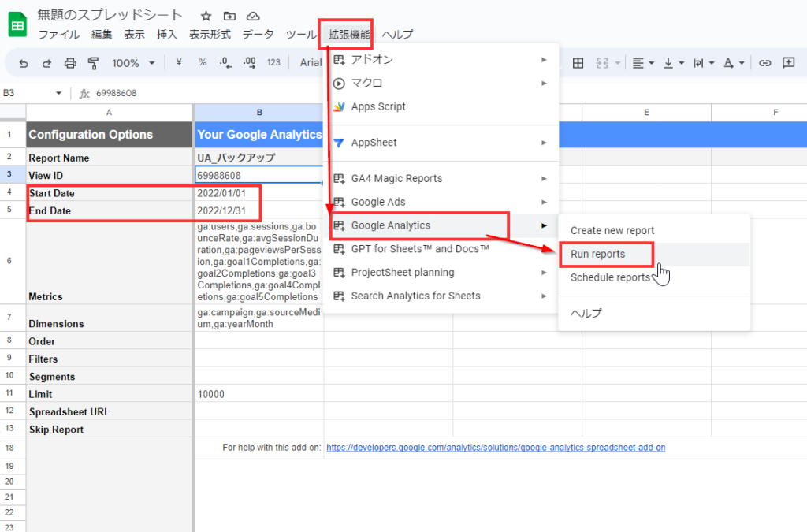Select the Configuration Options header cell

pyautogui.click(x=109, y=135)
